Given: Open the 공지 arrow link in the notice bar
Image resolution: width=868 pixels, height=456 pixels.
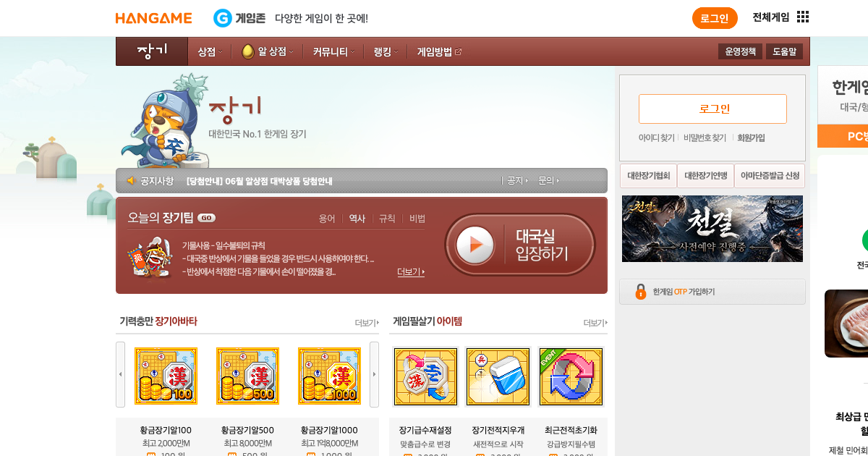Looking at the screenshot, I should tap(516, 180).
